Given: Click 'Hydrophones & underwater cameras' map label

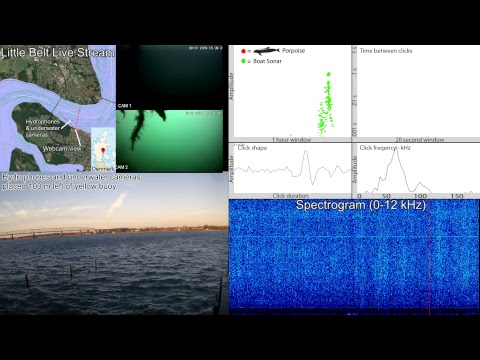Looking at the screenshot, I should coord(43,128).
